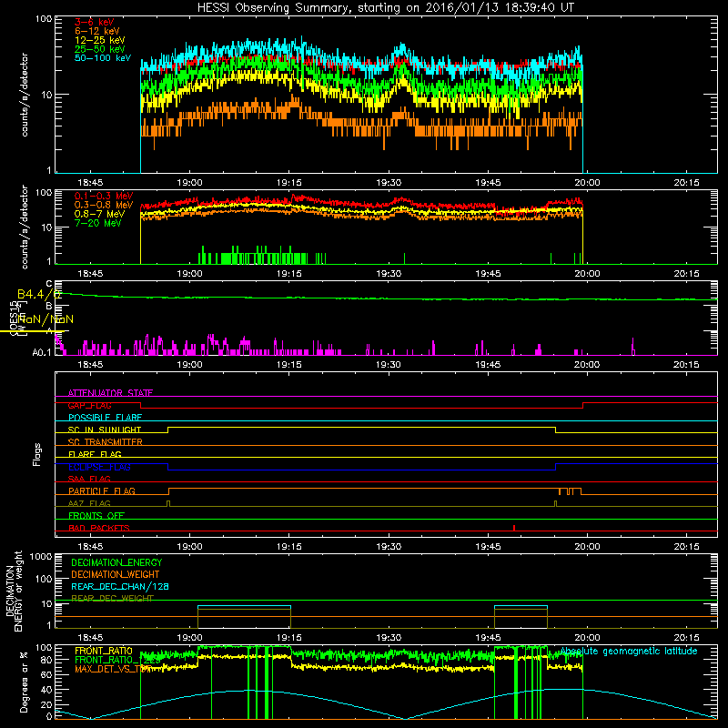Select the 7-20 MeV legend label
This screenshot has height=728, width=728.
click(x=98, y=223)
